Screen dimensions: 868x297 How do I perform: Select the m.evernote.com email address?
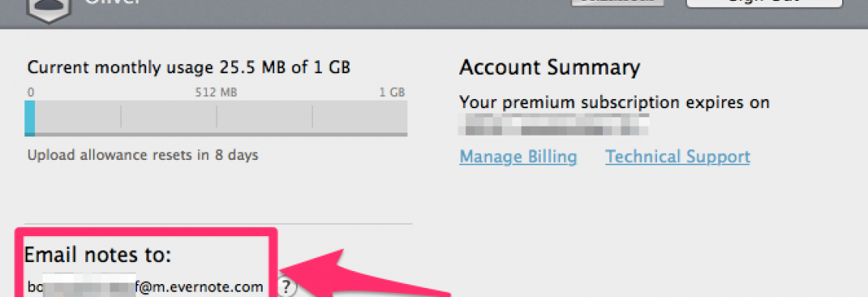(x=145, y=287)
